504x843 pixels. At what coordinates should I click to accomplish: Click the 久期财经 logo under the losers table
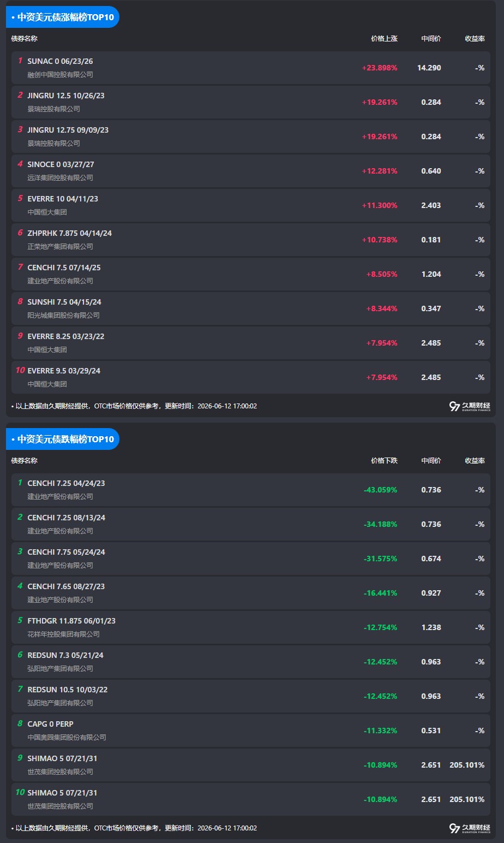point(470,828)
